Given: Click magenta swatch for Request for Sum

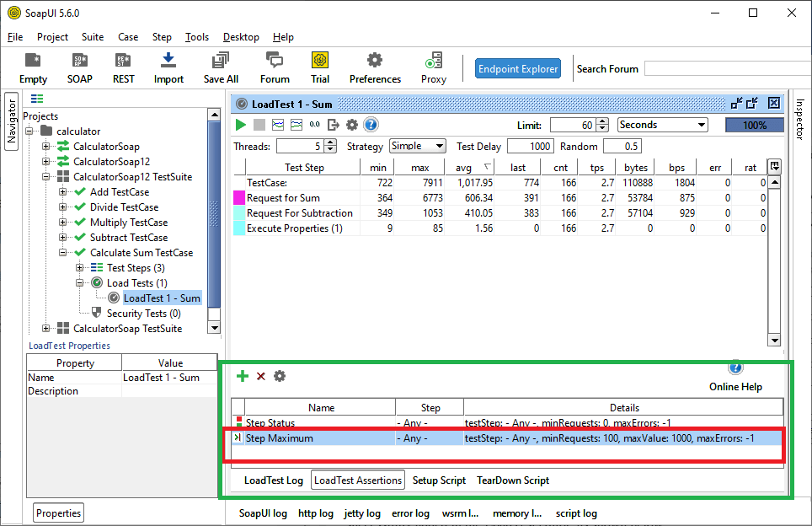Looking at the screenshot, I should 238,198.
